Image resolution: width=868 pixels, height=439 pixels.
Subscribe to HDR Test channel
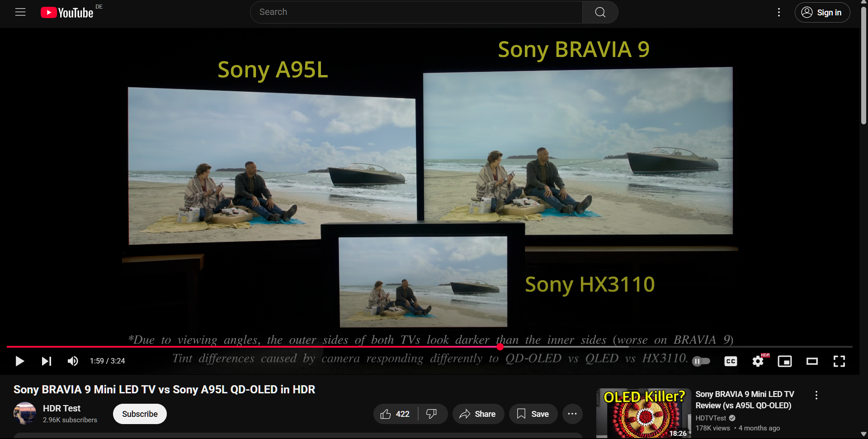[x=140, y=414]
